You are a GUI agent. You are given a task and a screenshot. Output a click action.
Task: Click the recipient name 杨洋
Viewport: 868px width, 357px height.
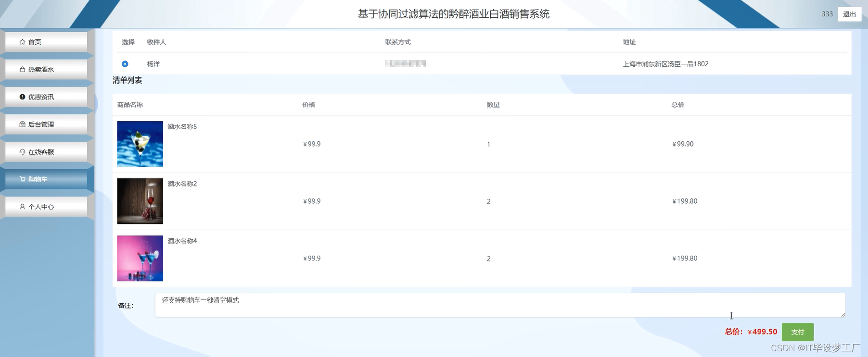[153, 64]
